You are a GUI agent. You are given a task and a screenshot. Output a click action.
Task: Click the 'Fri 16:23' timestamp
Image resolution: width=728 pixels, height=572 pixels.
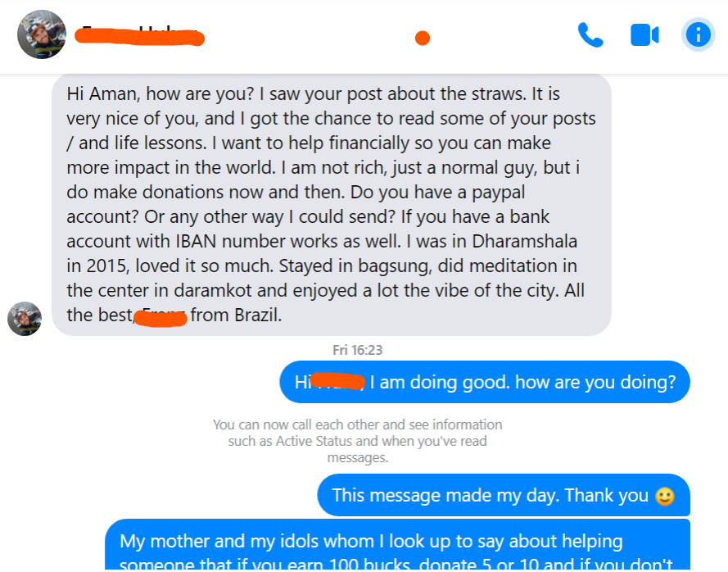click(x=358, y=350)
